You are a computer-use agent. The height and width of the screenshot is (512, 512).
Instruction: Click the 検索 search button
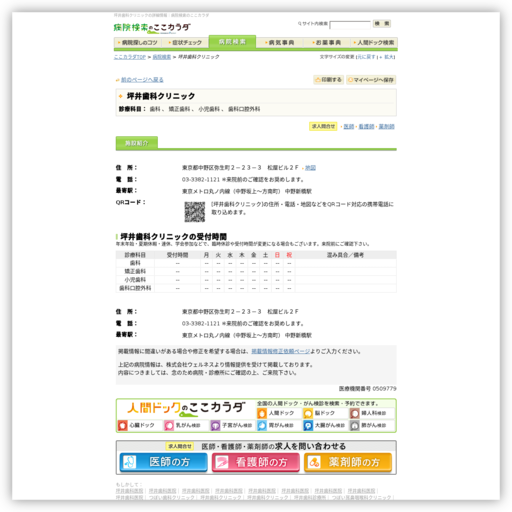(382, 23)
